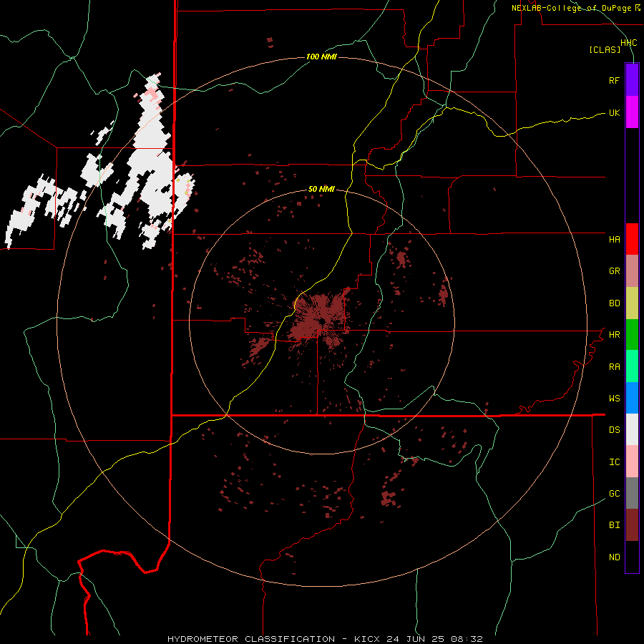Click the radar site center point
Screen dimensions: 644x644
pyautogui.click(x=323, y=321)
